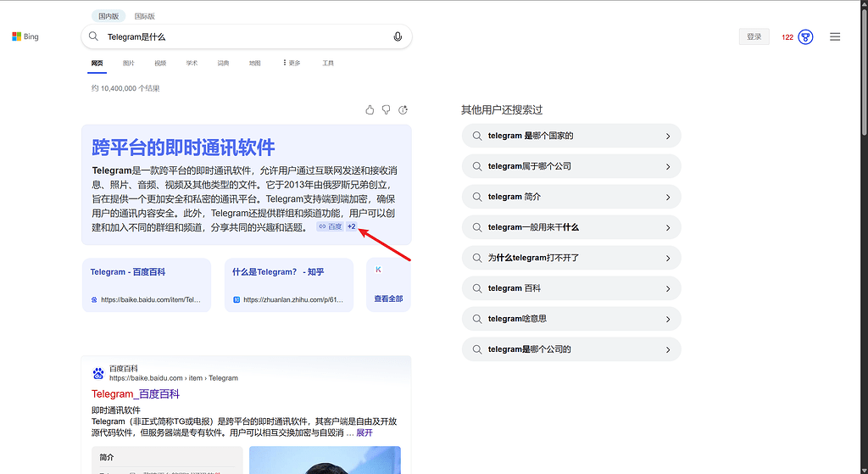Expand the 展开 link in Baidu result
868x474 pixels.
364,432
